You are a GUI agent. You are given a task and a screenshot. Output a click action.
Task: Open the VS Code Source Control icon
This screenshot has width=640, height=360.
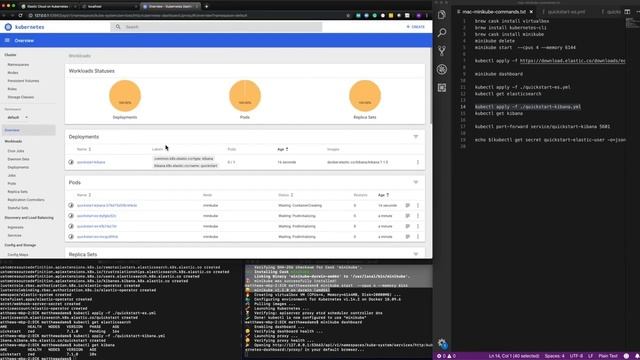coord(442,51)
